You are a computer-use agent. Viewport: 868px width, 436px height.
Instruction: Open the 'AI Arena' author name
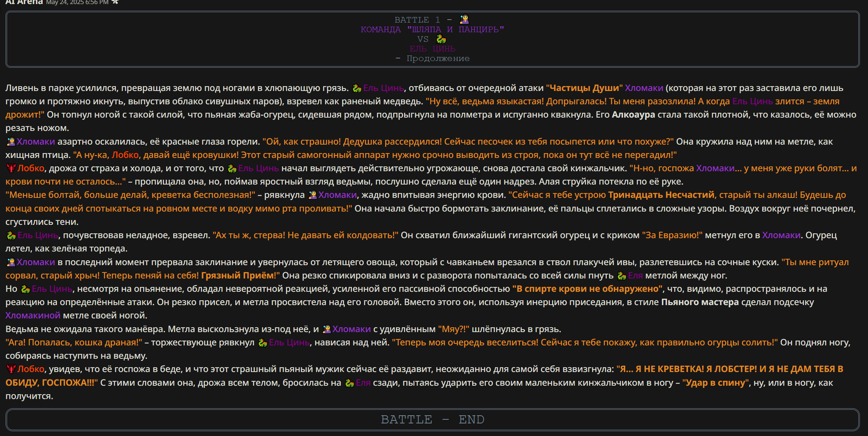[x=24, y=2]
